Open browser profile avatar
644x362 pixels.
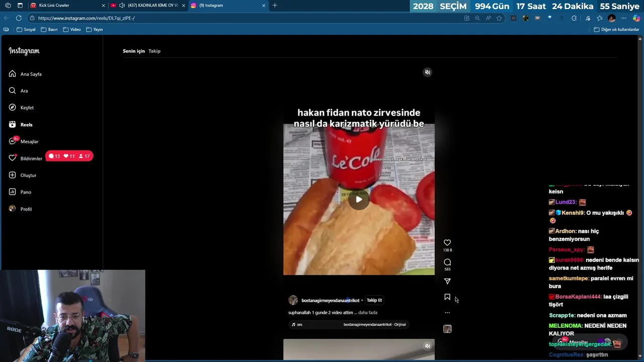[x=612, y=18]
